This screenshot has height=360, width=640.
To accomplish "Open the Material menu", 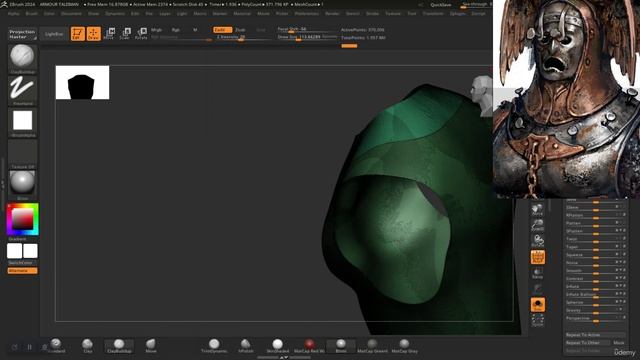I will (242, 13).
